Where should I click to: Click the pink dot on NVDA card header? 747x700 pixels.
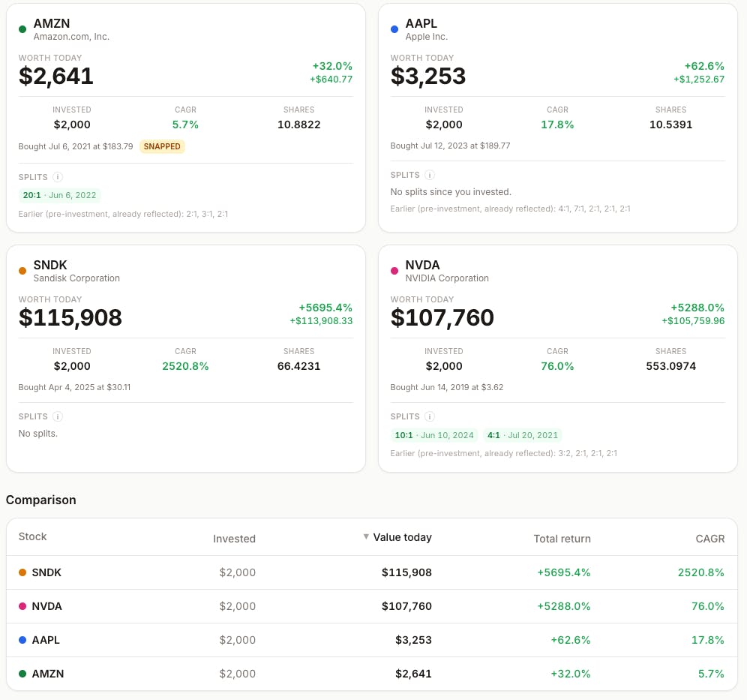394,271
